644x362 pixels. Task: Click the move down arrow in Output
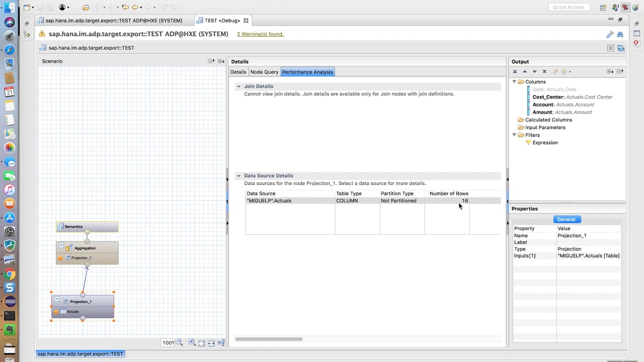[x=534, y=71]
